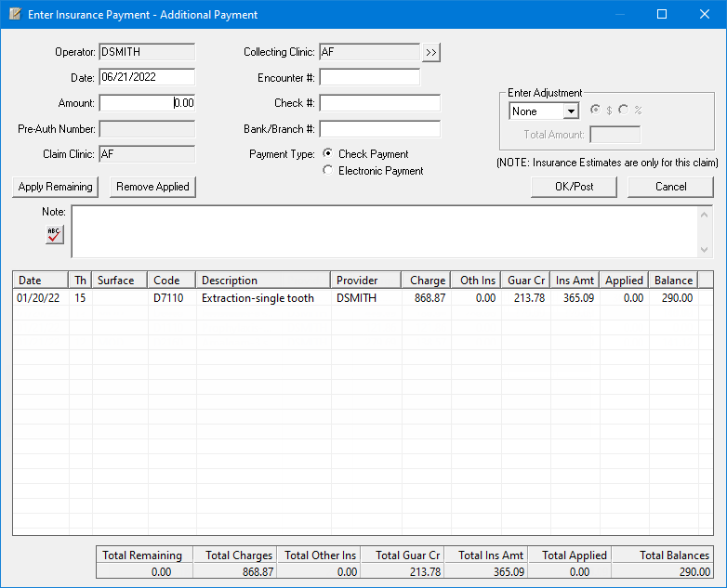Image resolution: width=727 pixels, height=588 pixels.
Task: Maximize the Enter Insurance Payment window
Action: (x=662, y=14)
